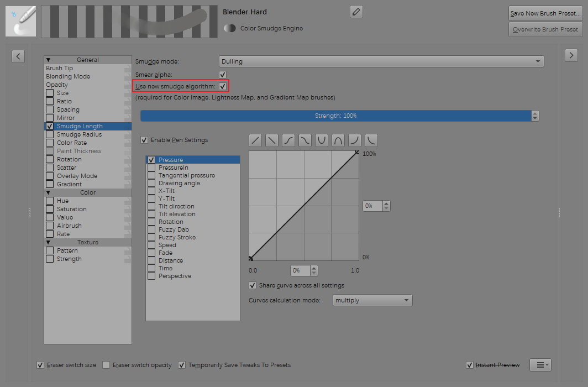
Task: Enable the Speed sensor checkbox
Action: pos(151,245)
